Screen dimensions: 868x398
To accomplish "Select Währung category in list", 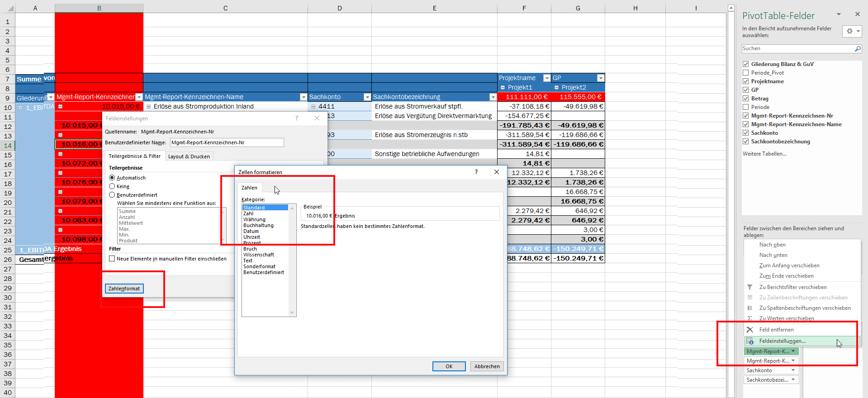I will (254, 219).
